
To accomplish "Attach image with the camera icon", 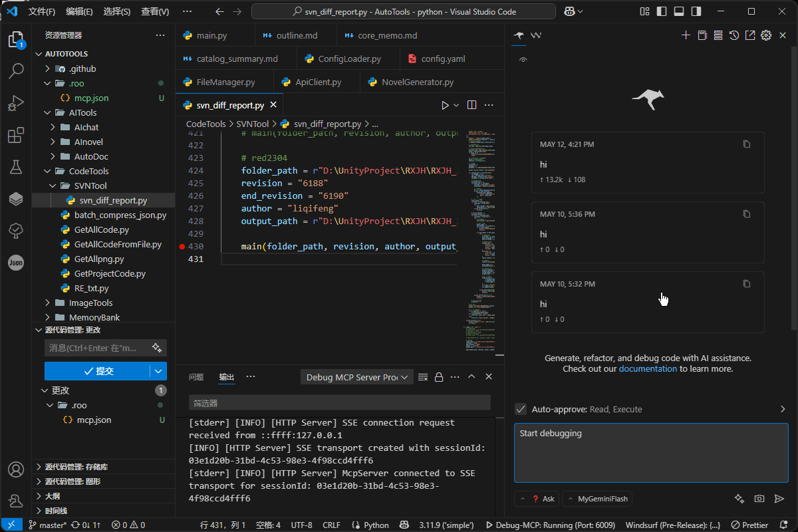I will click(x=759, y=499).
